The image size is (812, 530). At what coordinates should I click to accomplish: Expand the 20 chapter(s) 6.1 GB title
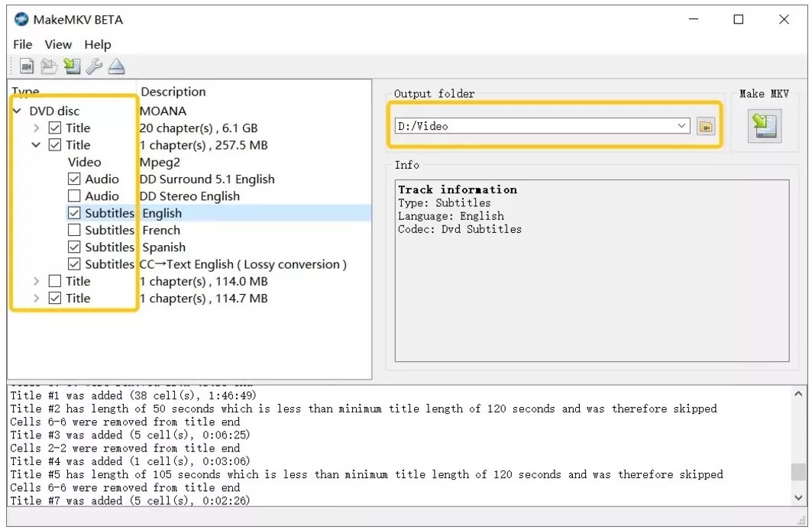[36, 128]
